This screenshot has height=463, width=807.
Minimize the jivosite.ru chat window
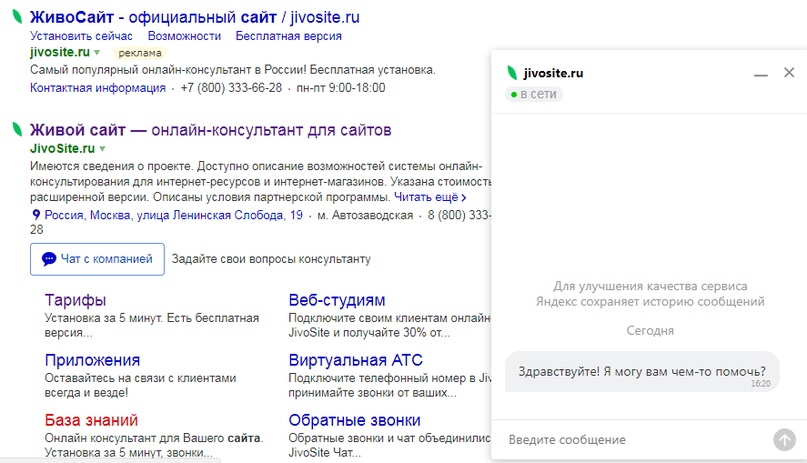click(761, 75)
